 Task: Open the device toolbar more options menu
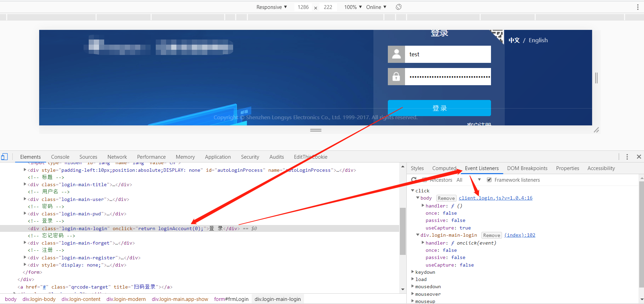638,7
